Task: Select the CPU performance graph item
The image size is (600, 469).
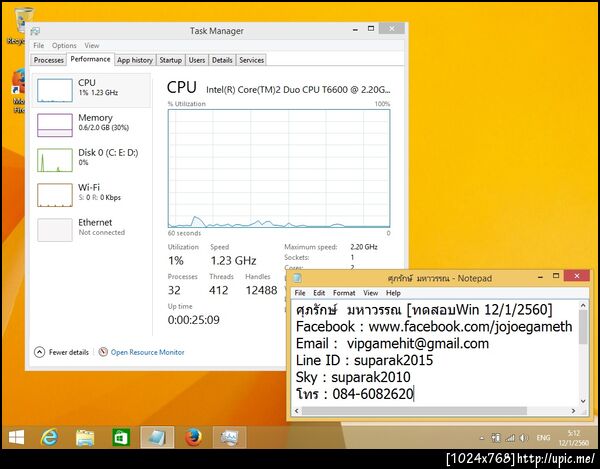Action: click(x=91, y=90)
